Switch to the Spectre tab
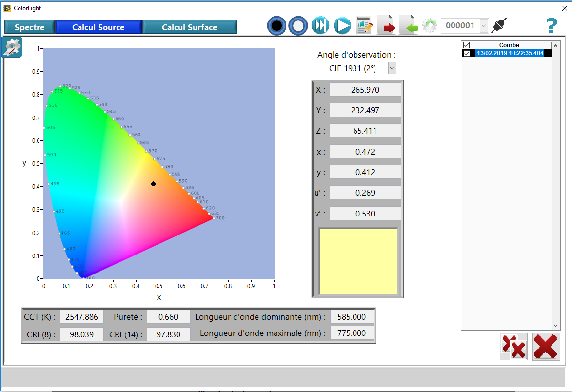The image size is (572, 392). 30,27
